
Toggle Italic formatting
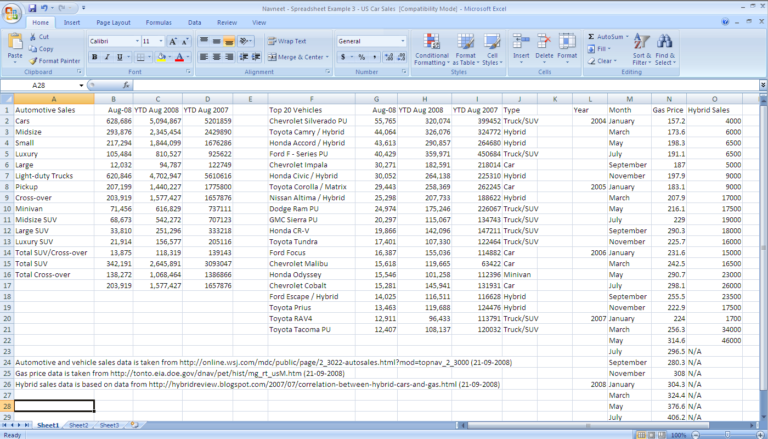tap(107, 57)
